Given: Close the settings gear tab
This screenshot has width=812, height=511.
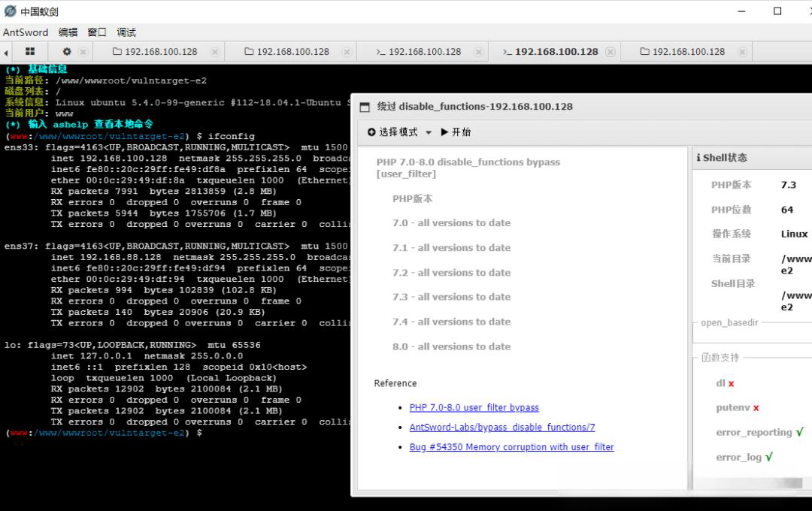Looking at the screenshot, I should (x=83, y=52).
